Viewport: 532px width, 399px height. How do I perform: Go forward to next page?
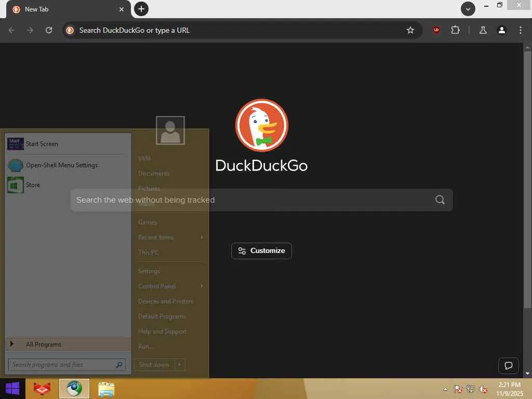pos(30,30)
